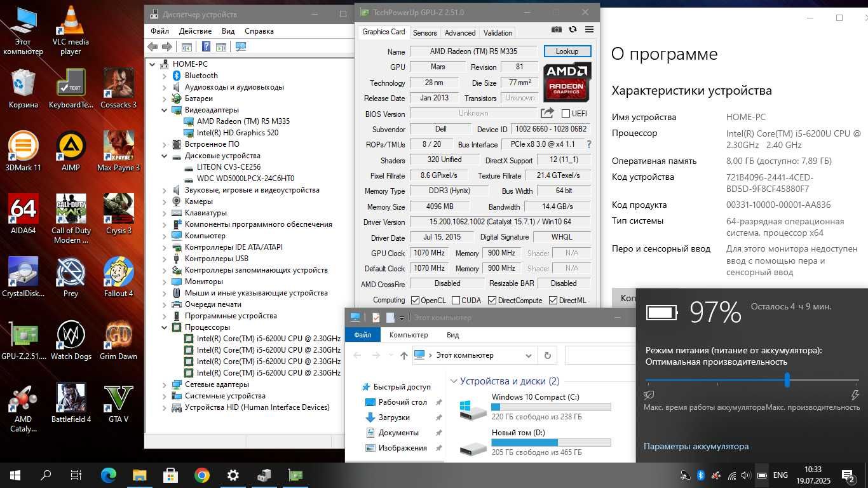Click the Lookup button in GPU-Z
Viewport: 868px width, 488px height.
567,51
